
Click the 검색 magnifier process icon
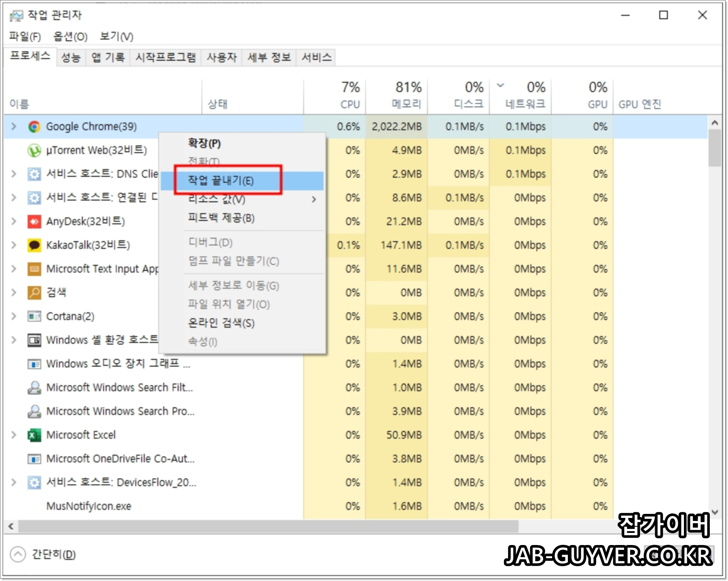point(34,293)
